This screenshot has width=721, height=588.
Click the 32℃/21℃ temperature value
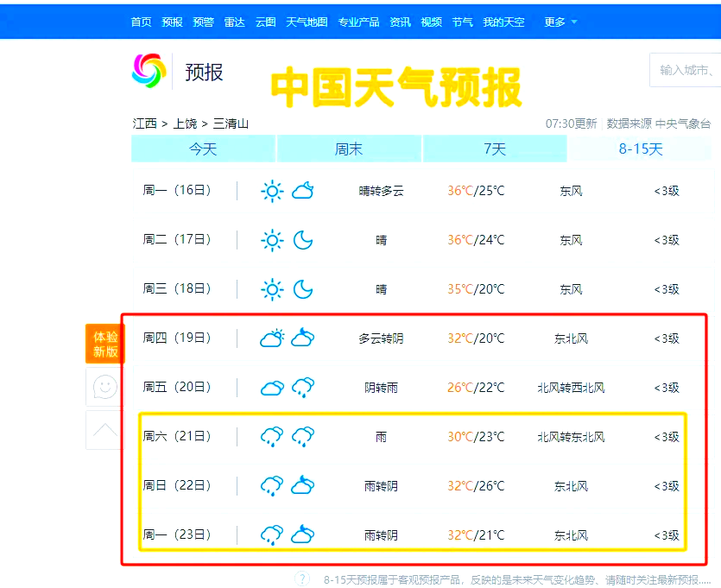pos(476,535)
